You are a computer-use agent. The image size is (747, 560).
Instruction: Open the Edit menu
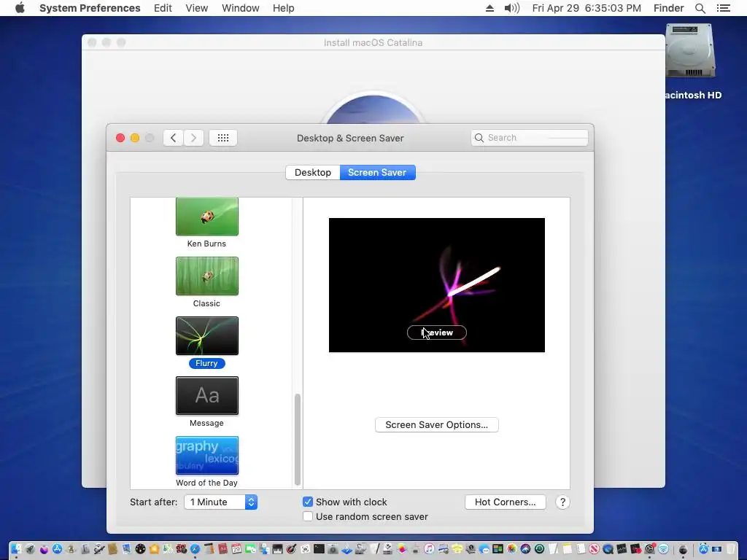coord(163,8)
